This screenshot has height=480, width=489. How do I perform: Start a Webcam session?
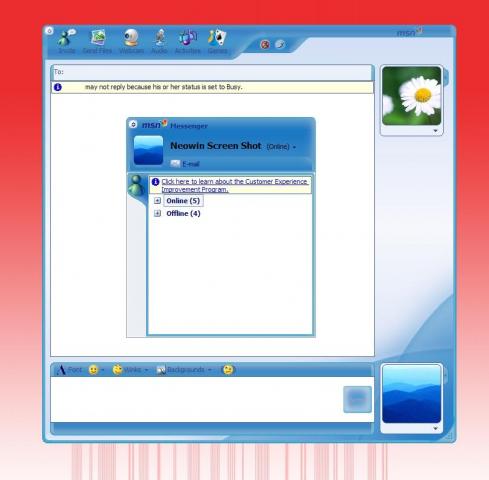[x=131, y=41]
